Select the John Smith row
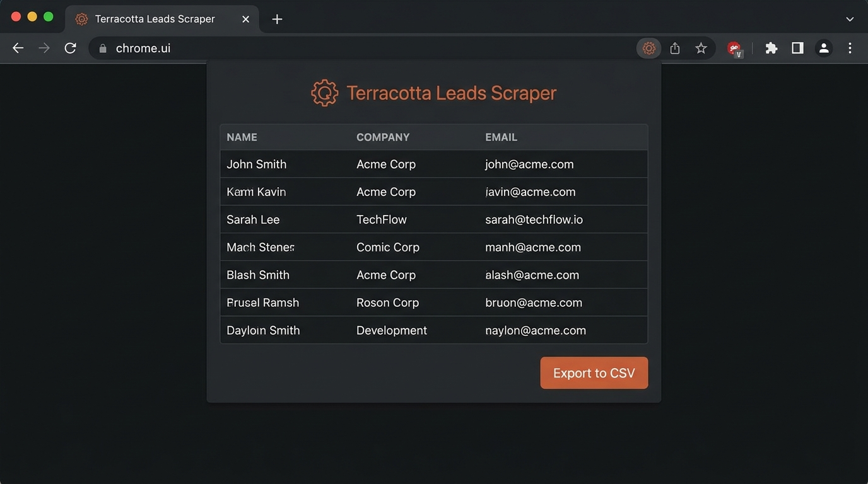868x484 pixels. click(x=433, y=164)
